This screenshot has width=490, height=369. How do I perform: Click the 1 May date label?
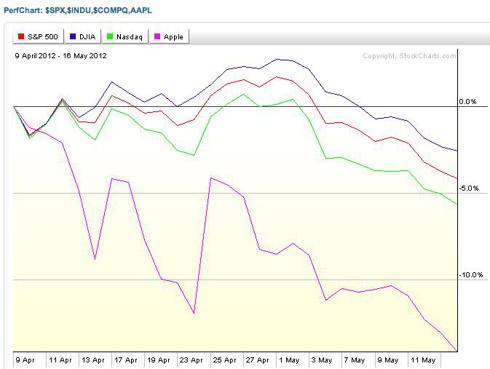click(x=289, y=360)
